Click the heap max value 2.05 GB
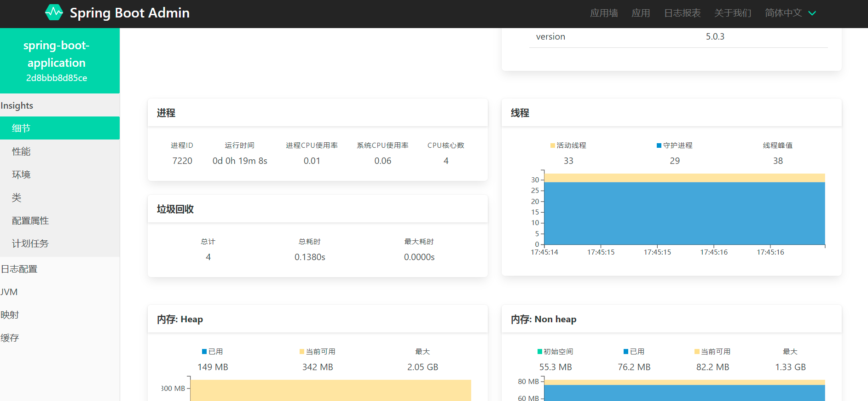 click(422, 367)
